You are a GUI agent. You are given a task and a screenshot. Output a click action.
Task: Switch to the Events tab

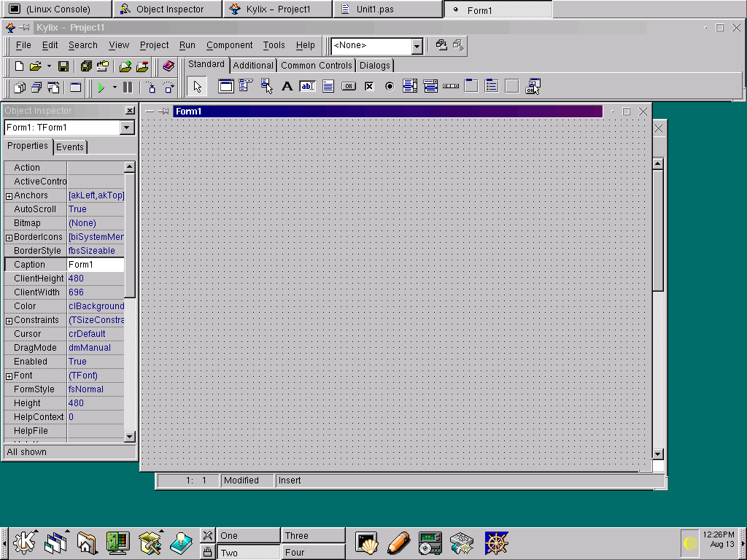coord(70,147)
